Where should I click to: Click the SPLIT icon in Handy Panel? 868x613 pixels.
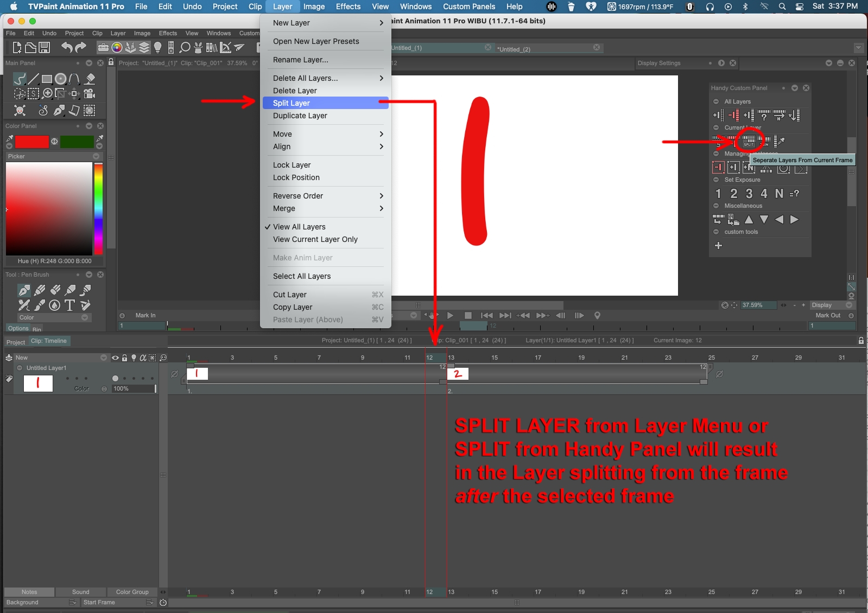pyautogui.click(x=749, y=142)
